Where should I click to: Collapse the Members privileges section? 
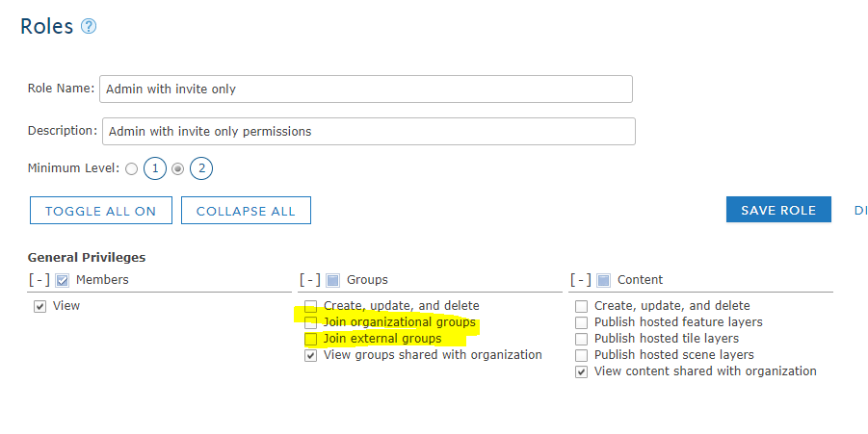pyautogui.click(x=39, y=280)
